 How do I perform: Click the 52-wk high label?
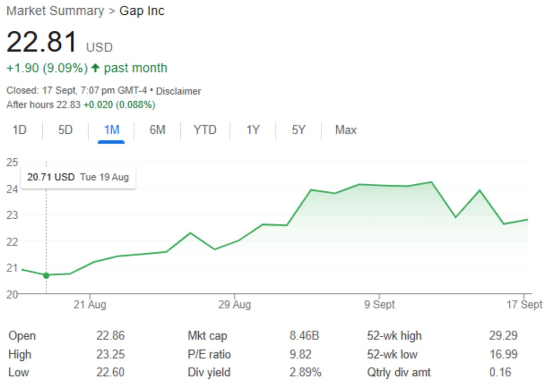point(394,336)
